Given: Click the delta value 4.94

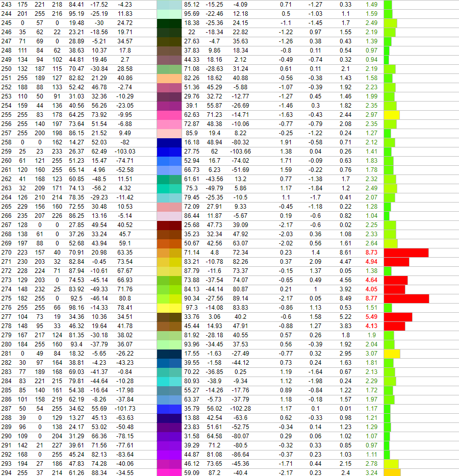Looking at the screenshot, I should click(x=371, y=262).
